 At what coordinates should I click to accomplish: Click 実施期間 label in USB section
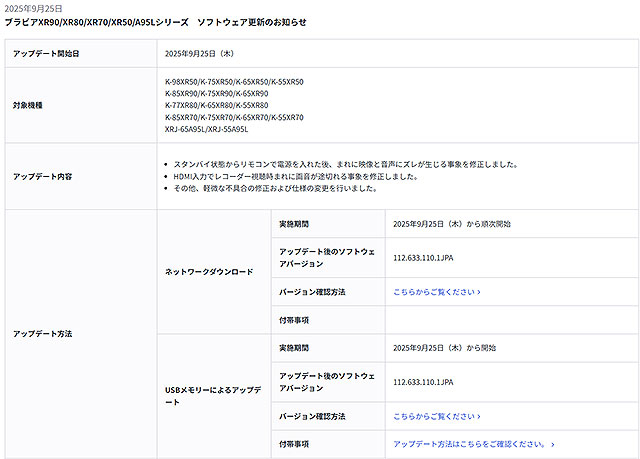[x=294, y=348]
